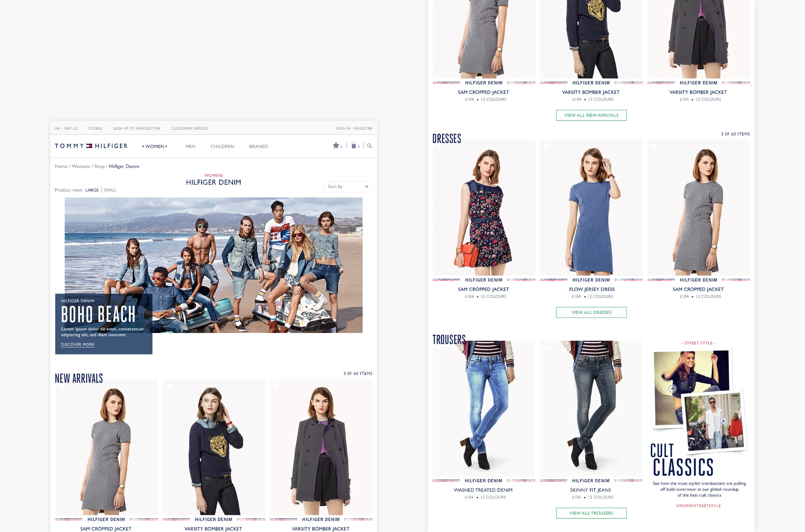Click Discover More on Boho Beach banner
This screenshot has height=532, width=805.
[77, 344]
